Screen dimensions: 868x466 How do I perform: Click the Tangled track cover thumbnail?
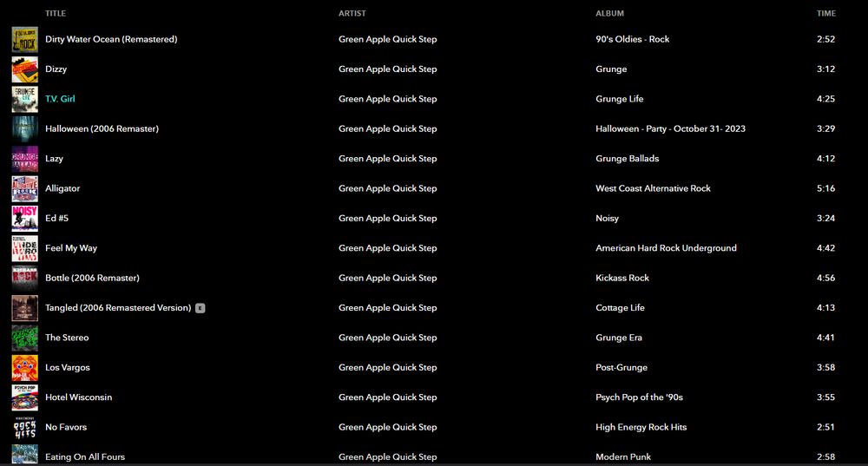(25, 308)
